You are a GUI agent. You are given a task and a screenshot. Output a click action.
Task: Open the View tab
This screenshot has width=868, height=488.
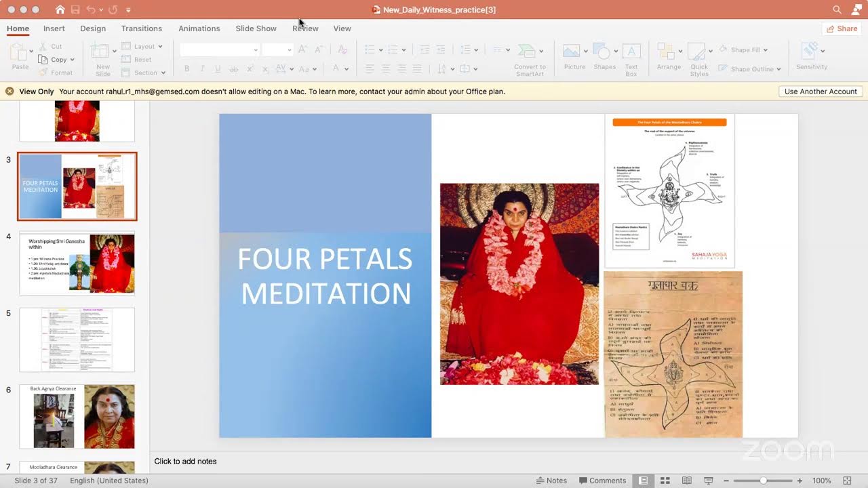tap(342, 28)
